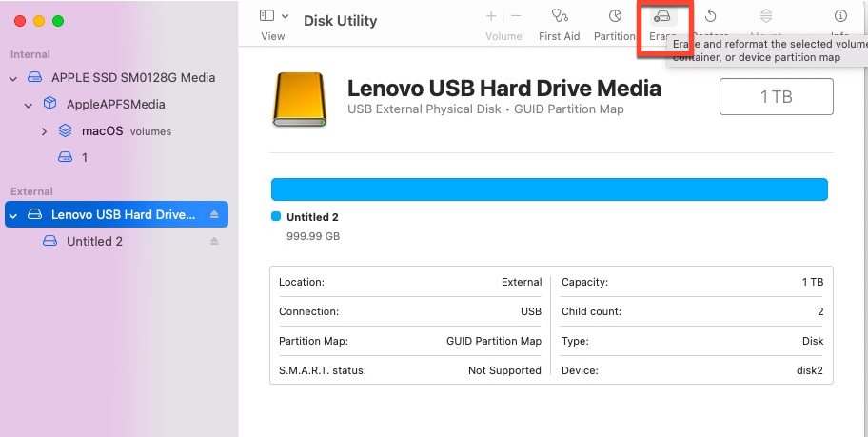
Task: Click the orange external drive image
Action: coord(300,99)
